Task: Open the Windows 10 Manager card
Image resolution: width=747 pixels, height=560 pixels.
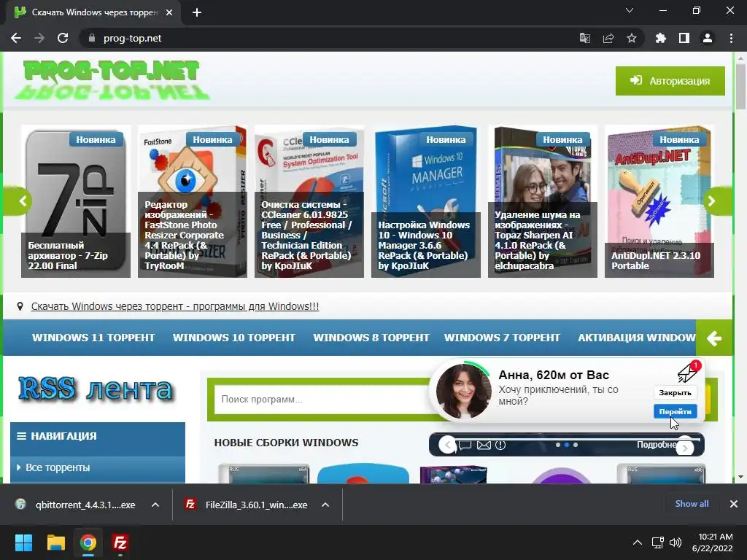Action: pyautogui.click(x=426, y=201)
